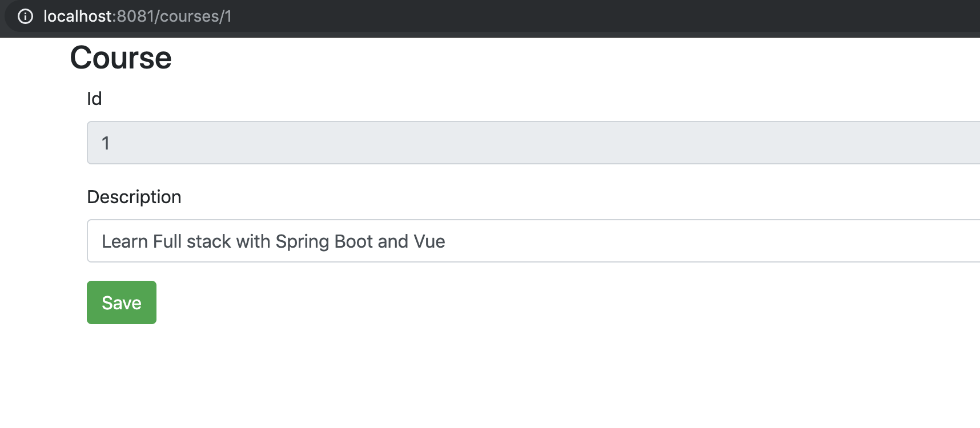Image resolution: width=980 pixels, height=428 pixels.
Task: Focus the Description text input field
Action: click(533, 241)
